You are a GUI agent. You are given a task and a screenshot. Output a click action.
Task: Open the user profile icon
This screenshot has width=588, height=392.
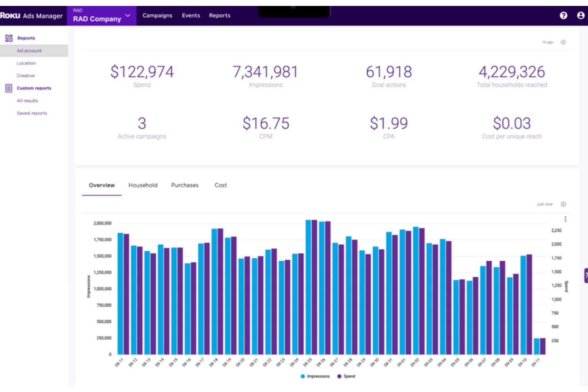(x=581, y=15)
